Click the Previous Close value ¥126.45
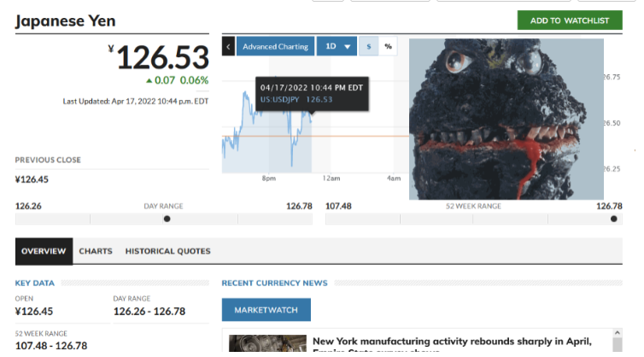The width and height of the screenshot is (644, 357). tap(32, 179)
